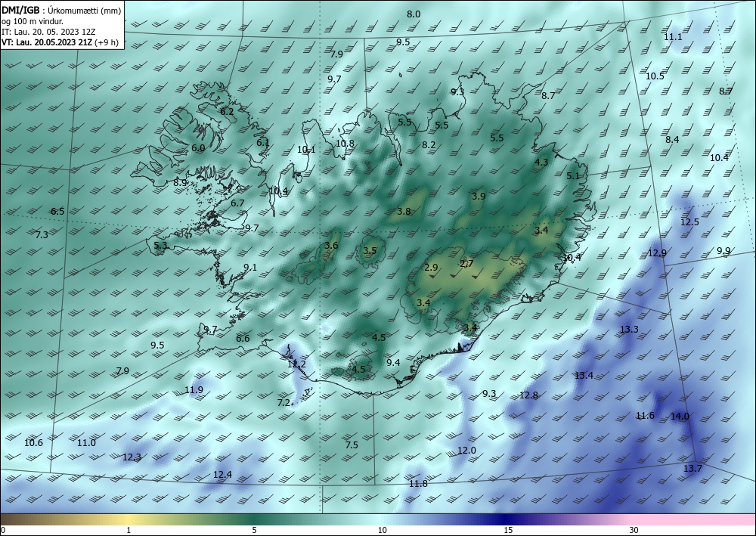
Task: Click the 12.2 value on the map
Action: coord(296,364)
